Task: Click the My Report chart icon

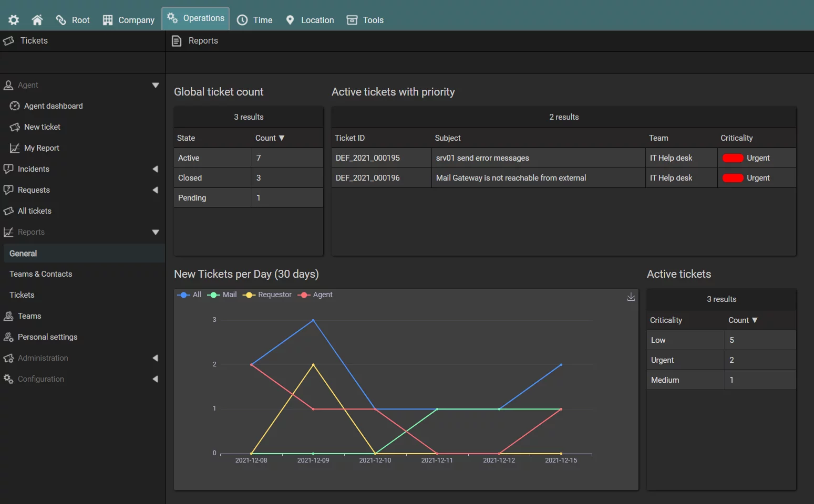Action: point(15,148)
